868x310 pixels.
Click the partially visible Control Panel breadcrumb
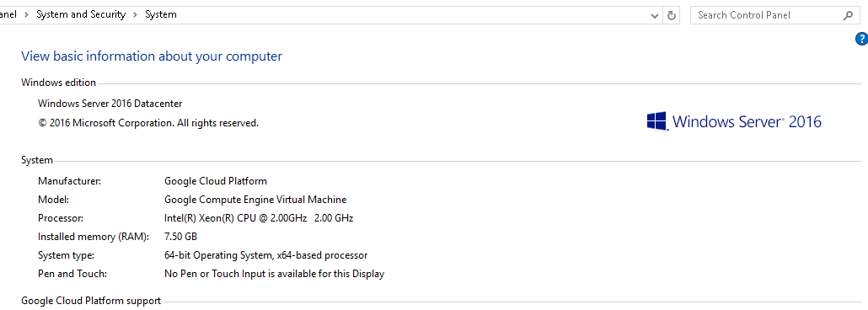coord(8,15)
